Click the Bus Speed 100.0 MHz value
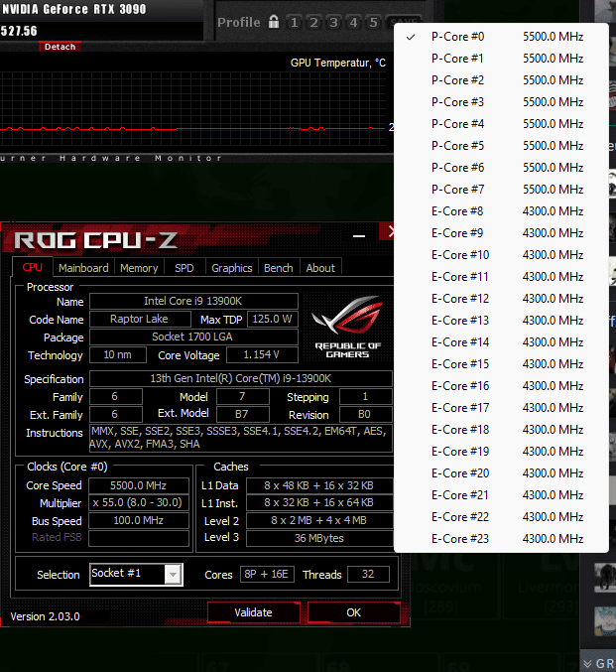616x672 pixels. point(139,521)
